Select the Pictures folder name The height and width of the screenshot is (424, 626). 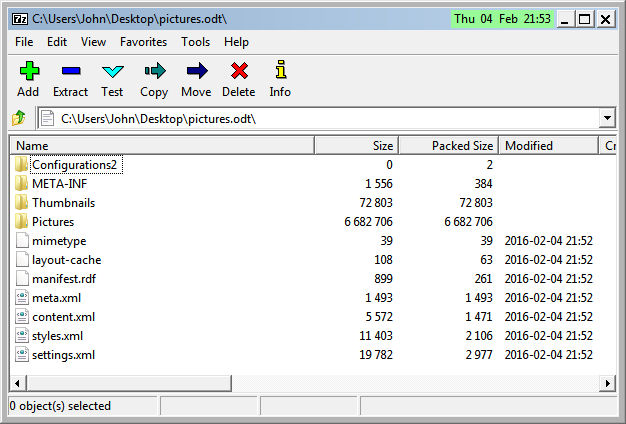point(53,222)
